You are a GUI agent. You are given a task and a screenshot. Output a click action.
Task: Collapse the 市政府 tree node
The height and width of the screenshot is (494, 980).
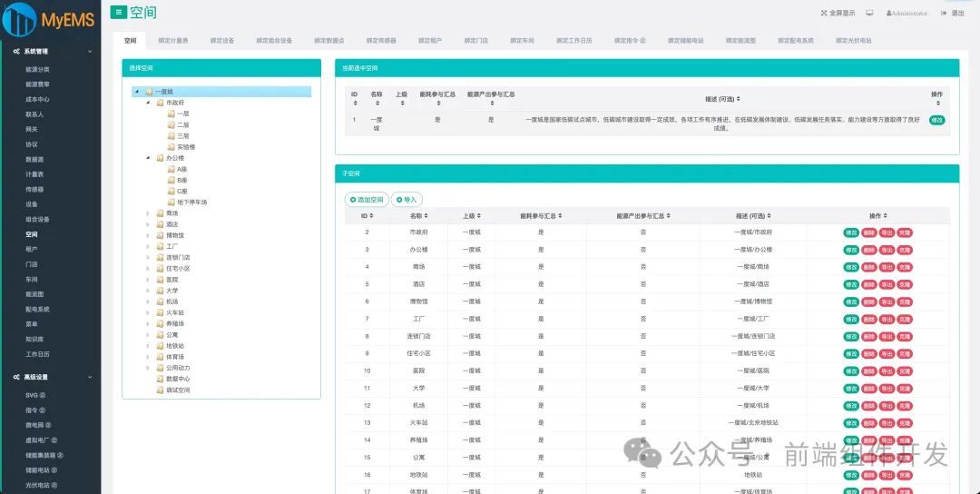[x=148, y=103]
